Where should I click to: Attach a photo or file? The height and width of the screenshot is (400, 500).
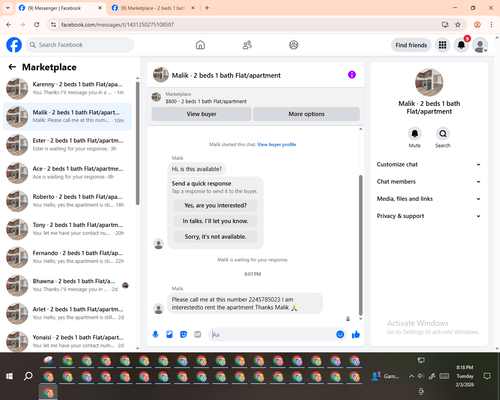tap(169, 334)
